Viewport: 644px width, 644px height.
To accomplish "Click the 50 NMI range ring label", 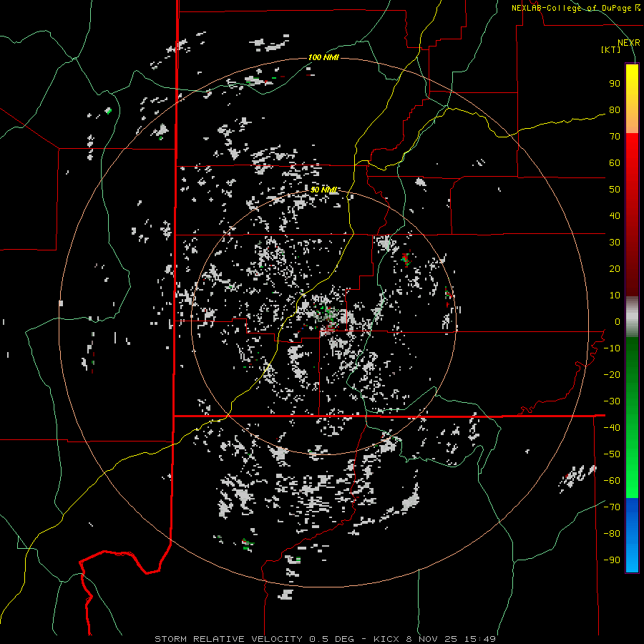I will (x=323, y=190).
